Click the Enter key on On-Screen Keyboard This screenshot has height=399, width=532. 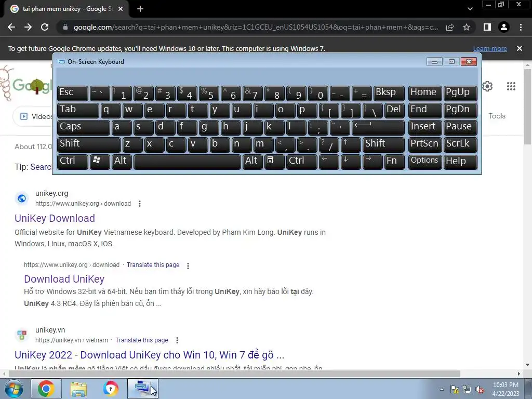pyautogui.click(x=378, y=127)
